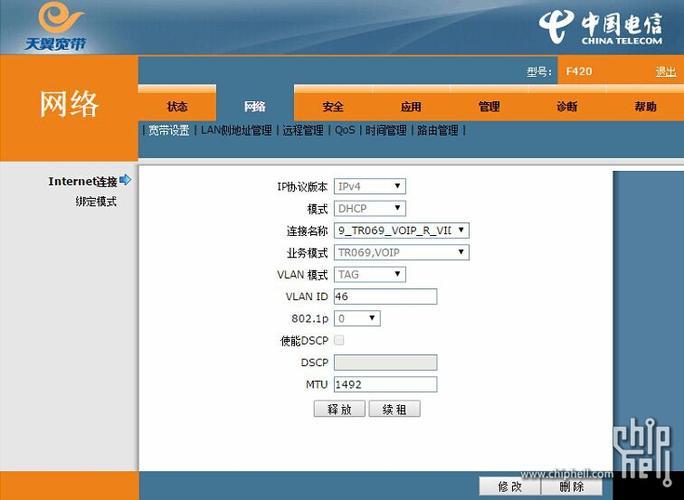Screen dimensions: 684x500
Task: Expand the 连接名称 dropdown list
Action: point(402,230)
